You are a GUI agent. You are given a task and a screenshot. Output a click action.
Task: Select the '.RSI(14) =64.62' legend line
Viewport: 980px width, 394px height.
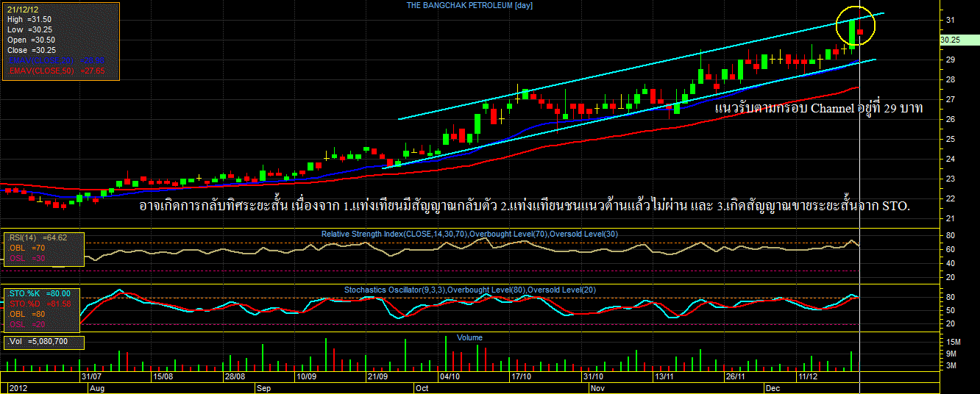coord(38,238)
